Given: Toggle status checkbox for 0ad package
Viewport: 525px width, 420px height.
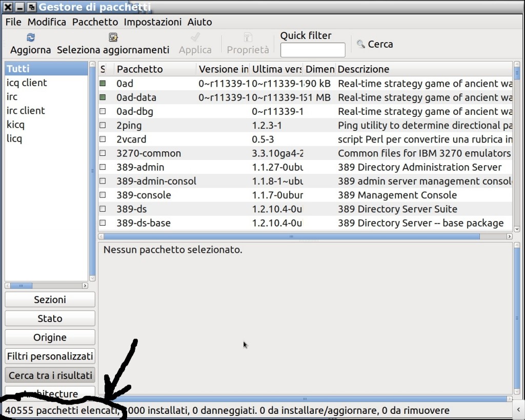Looking at the screenshot, I should point(103,83).
